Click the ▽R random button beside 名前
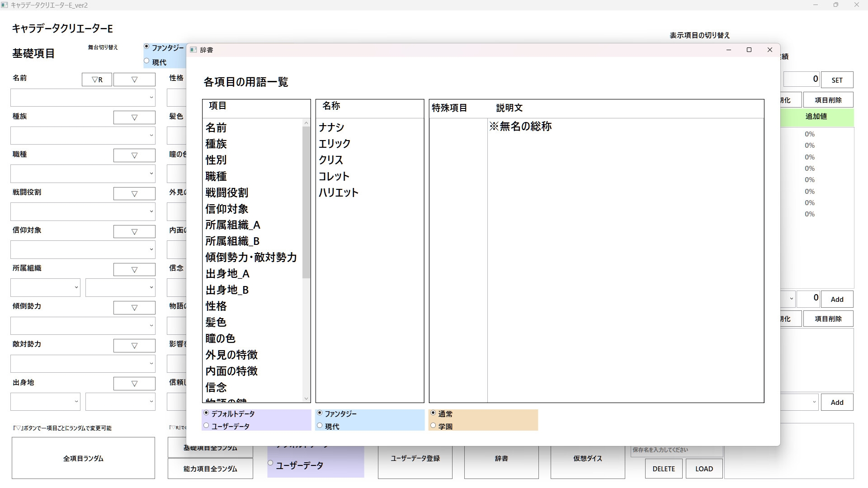Viewport: 868px width, 488px height. click(97, 80)
